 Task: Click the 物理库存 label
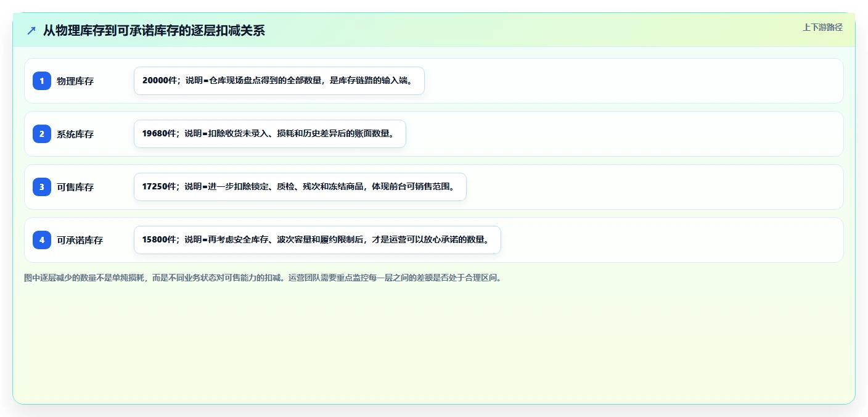75,81
